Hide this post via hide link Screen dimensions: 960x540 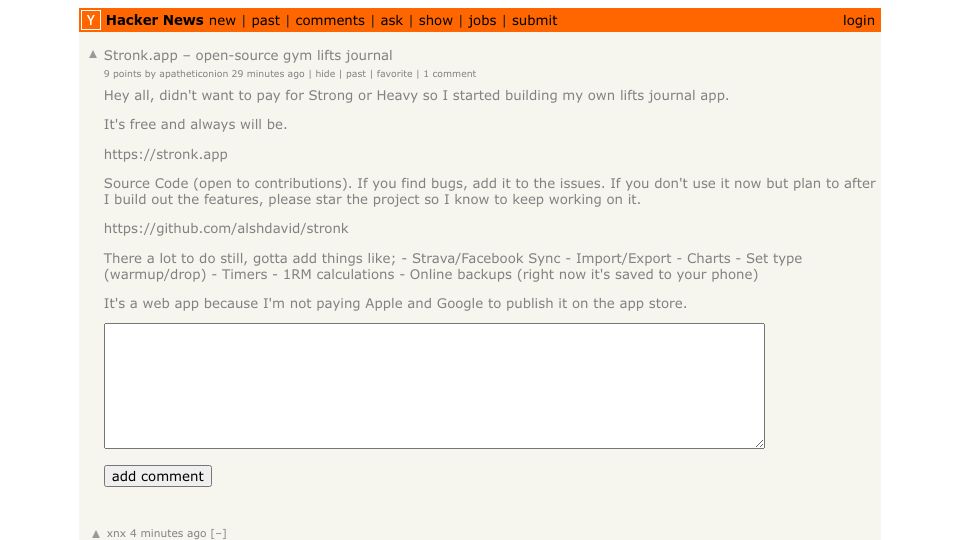coord(325,73)
